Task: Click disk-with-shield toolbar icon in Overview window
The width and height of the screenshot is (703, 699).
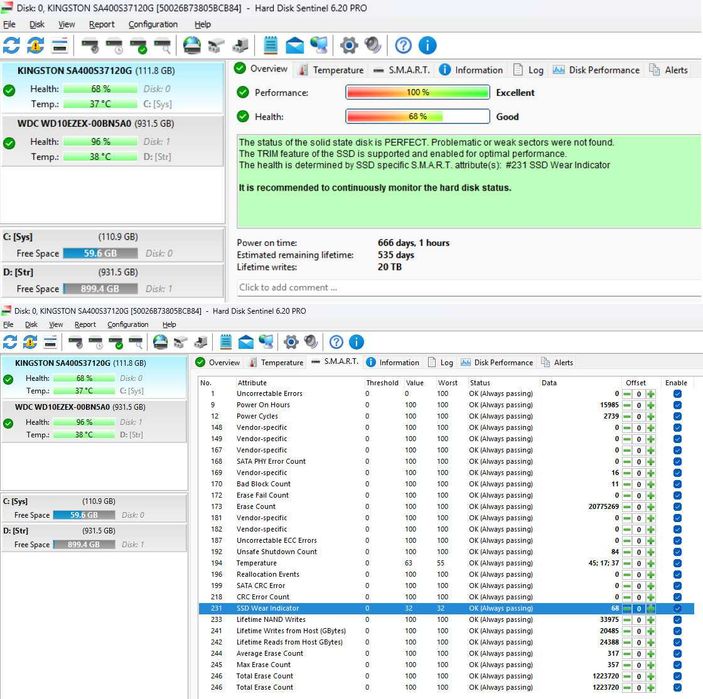Action: click(90, 45)
